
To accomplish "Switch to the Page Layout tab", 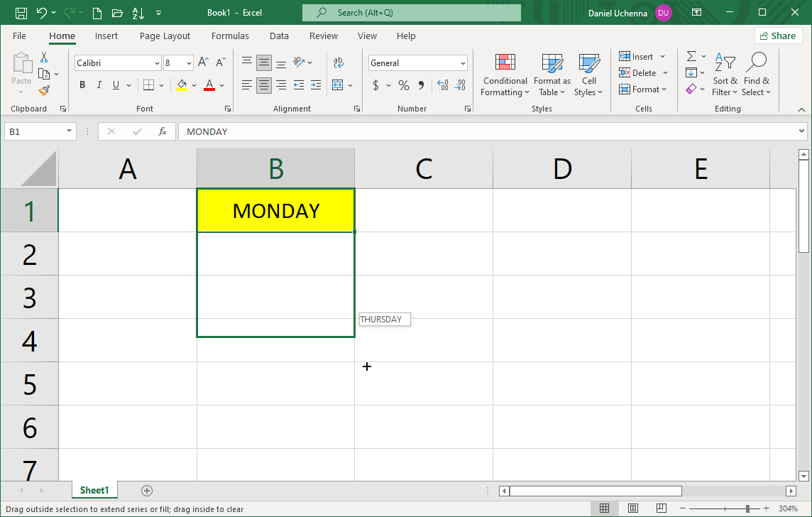I will click(x=165, y=36).
